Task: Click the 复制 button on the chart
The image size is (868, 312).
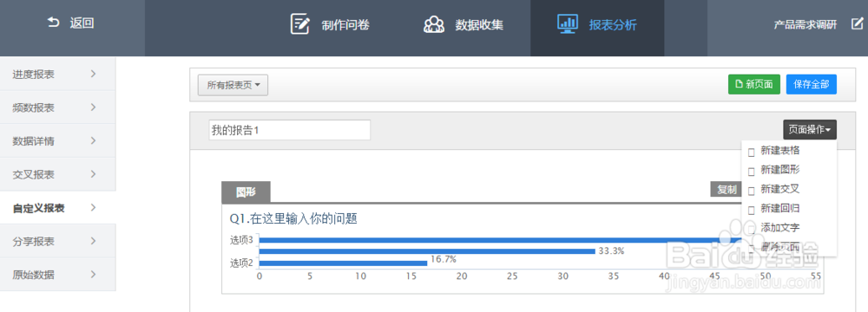Action: tap(727, 189)
